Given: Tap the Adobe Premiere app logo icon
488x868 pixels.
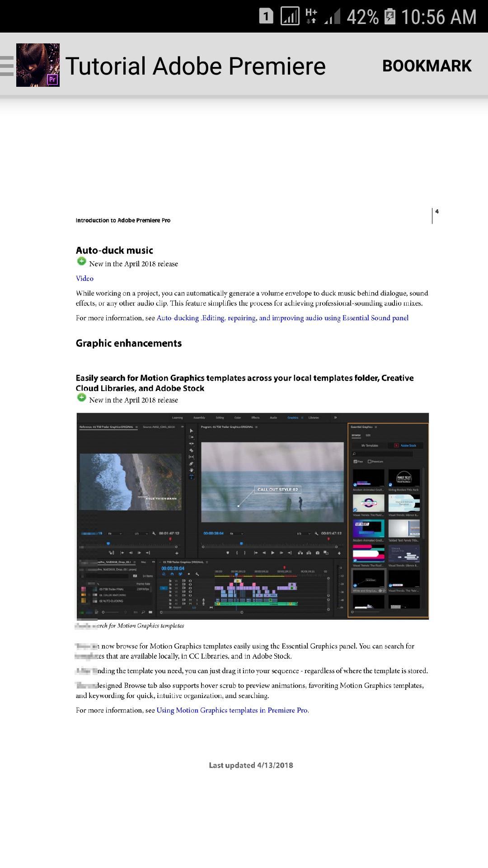Looking at the screenshot, I should pos(38,65).
